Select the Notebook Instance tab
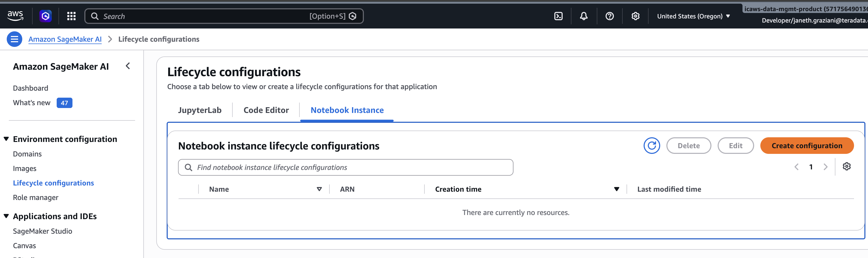 click(347, 110)
